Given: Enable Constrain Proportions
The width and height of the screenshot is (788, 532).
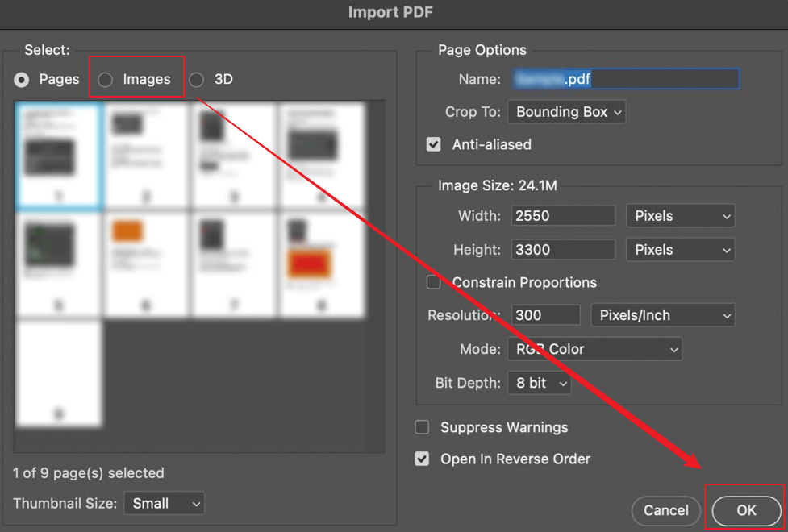Looking at the screenshot, I should [x=433, y=282].
